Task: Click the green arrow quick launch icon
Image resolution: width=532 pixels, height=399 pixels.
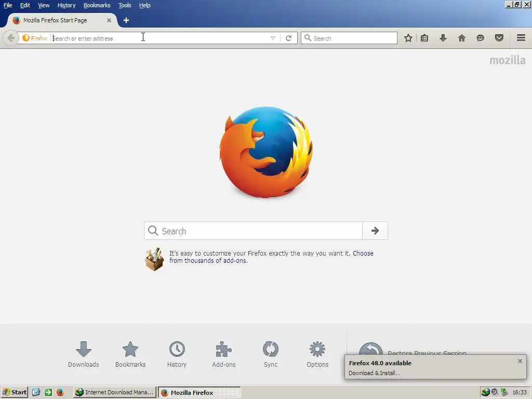Action: tap(48, 392)
